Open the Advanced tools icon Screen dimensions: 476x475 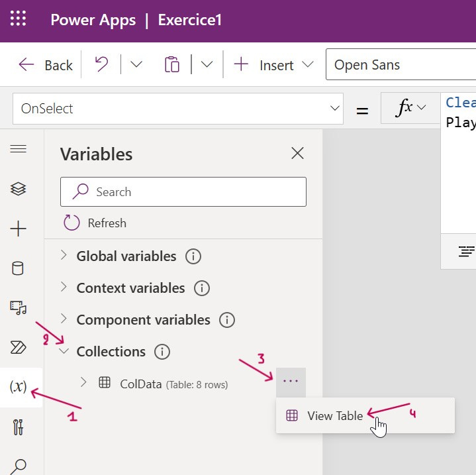(x=19, y=427)
